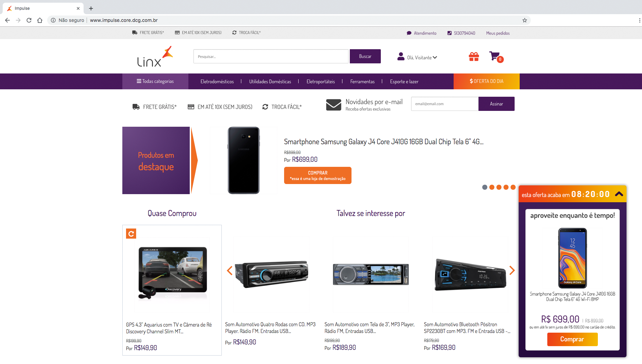Click the browser forward arrow
This screenshot has height=364, width=642.
[x=18, y=20]
